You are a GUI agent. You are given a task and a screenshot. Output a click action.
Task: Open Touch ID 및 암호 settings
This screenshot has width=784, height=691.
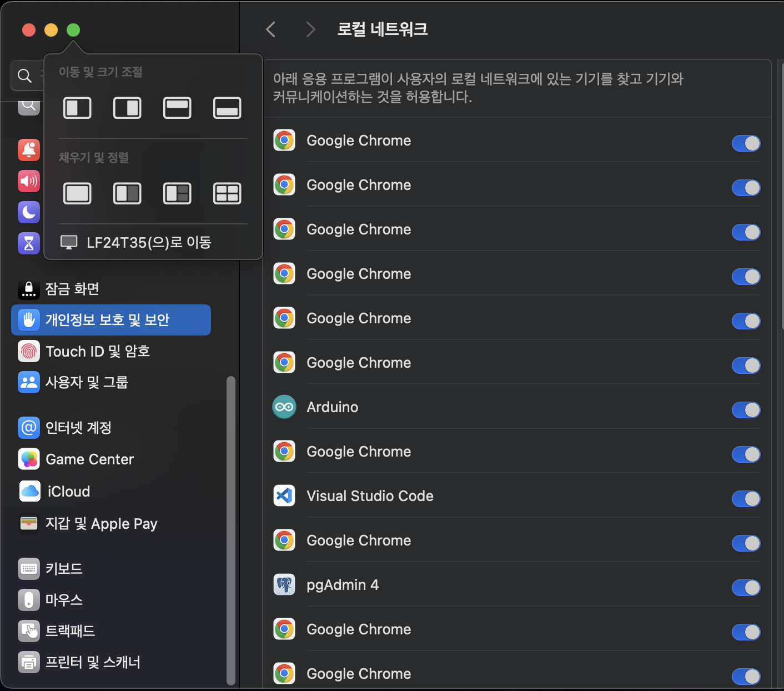pyautogui.click(x=98, y=351)
